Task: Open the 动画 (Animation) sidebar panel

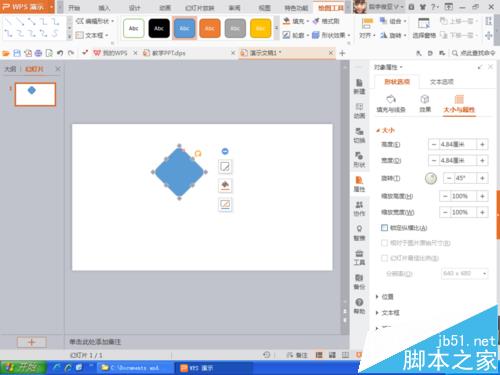Action: click(359, 111)
